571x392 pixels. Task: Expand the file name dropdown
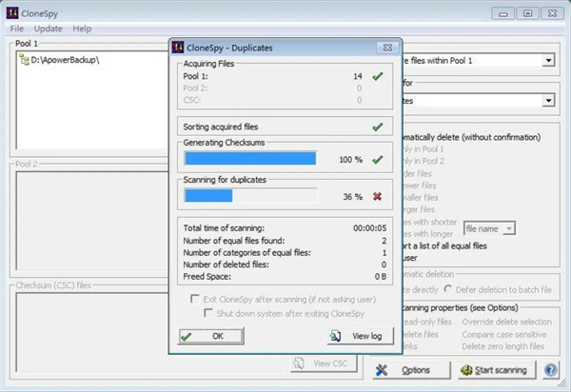point(509,227)
